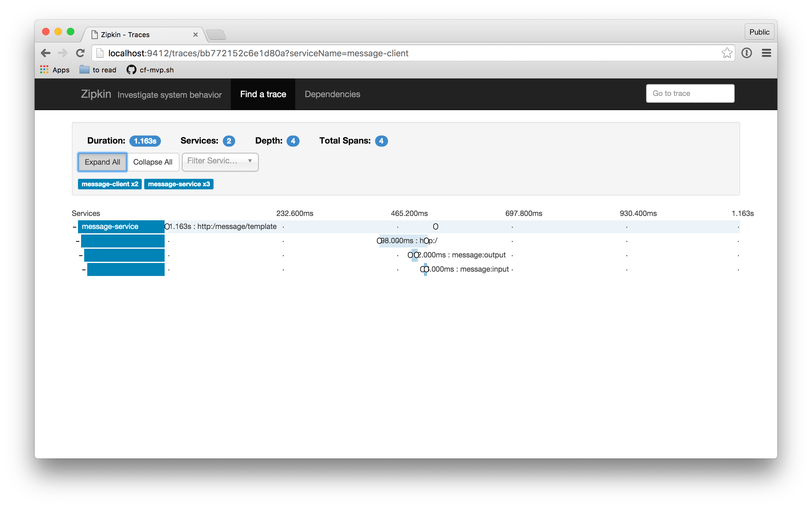
Task: Click the page icon in the address bar
Action: (x=99, y=53)
